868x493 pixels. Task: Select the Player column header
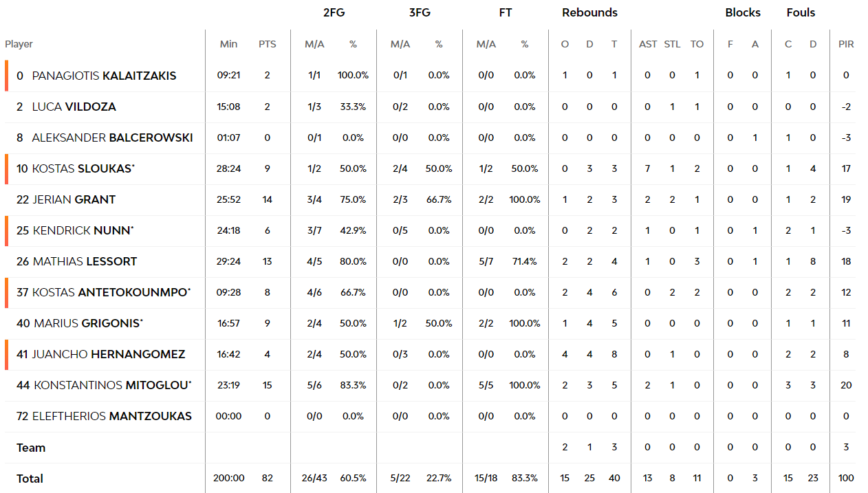click(19, 44)
